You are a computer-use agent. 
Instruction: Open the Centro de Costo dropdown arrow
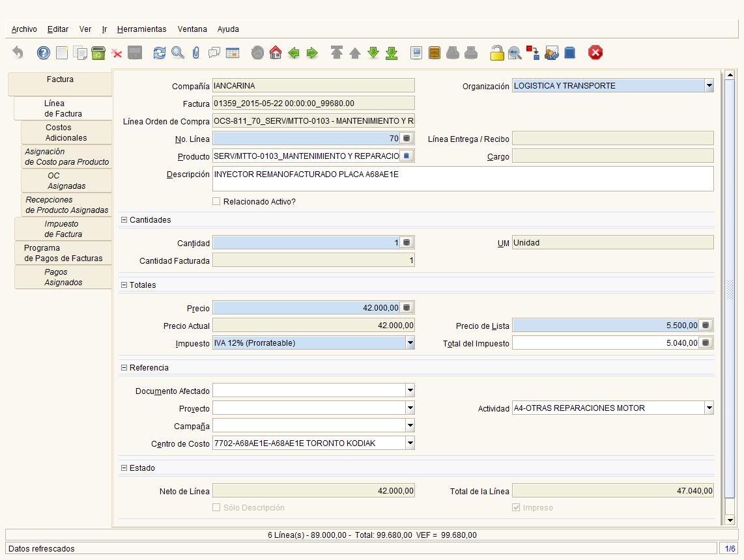pos(410,443)
